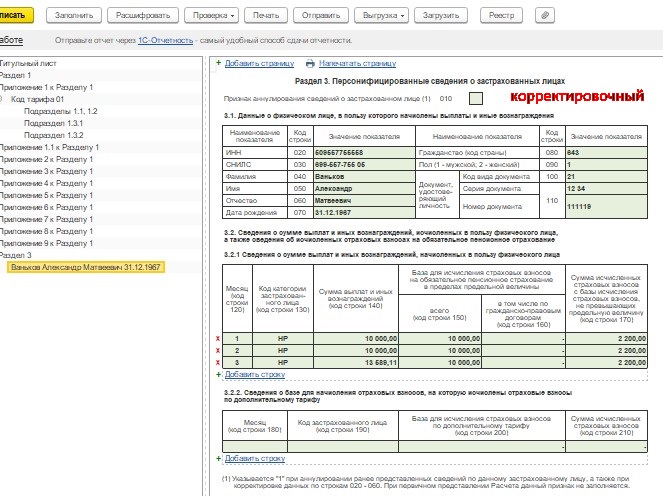The image size is (663, 496).
Task: Click the Пол field line 090
Action: click(606, 164)
